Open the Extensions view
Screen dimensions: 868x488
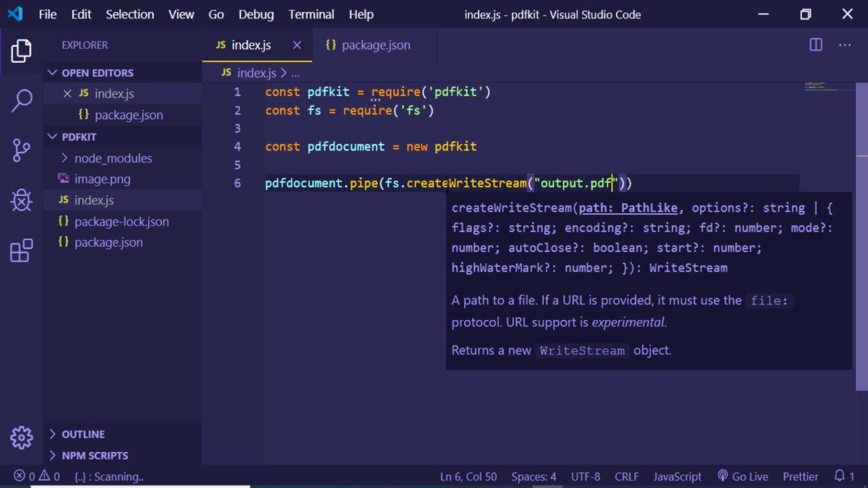click(x=22, y=250)
